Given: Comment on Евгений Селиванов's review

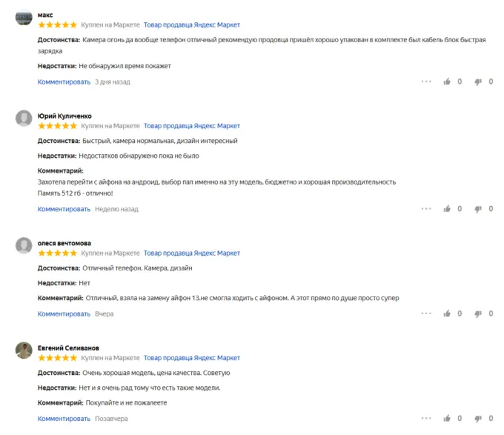Looking at the screenshot, I should (x=64, y=419).
